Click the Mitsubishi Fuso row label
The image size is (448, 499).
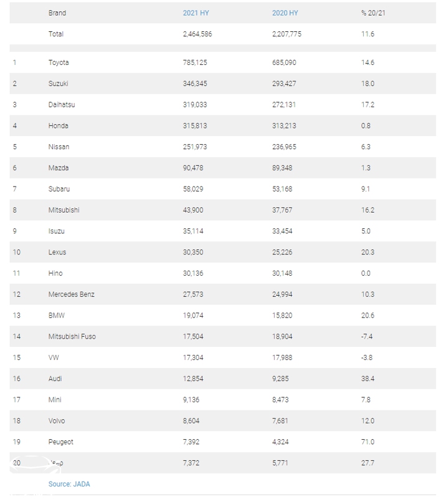pyautogui.click(x=72, y=337)
